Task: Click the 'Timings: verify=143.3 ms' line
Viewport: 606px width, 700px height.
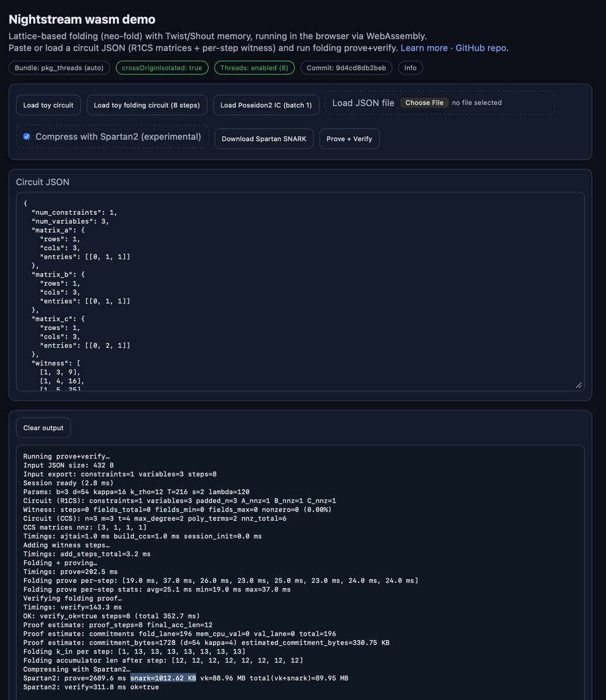Action: [72, 607]
